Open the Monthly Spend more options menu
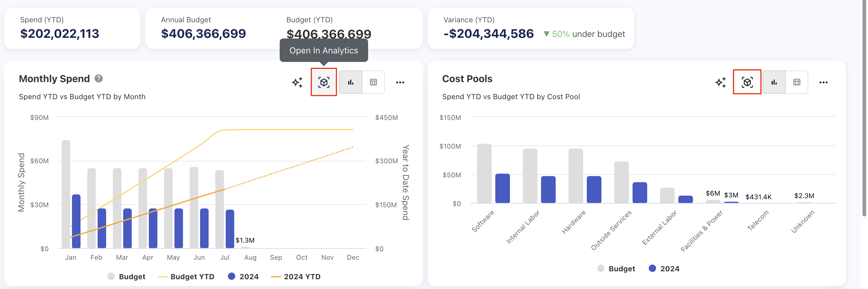Image resolution: width=868 pixels, height=289 pixels. click(x=400, y=82)
